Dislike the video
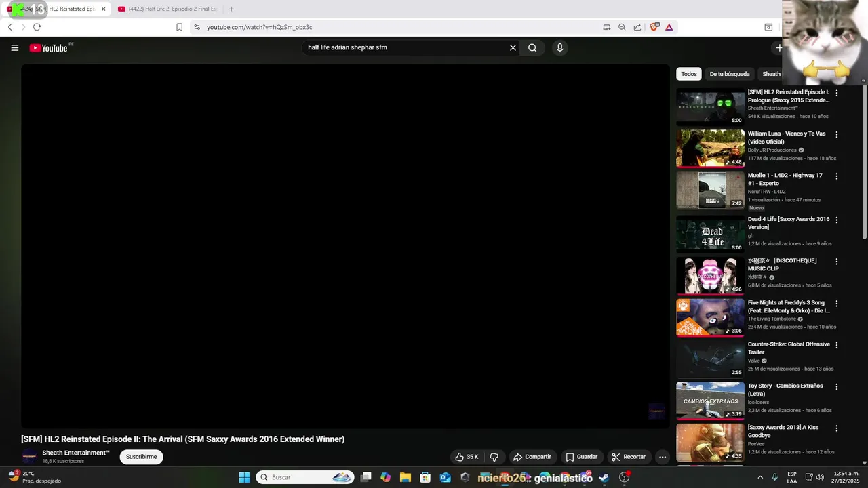This screenshot has width=868, height=488. pyautogui.click(x=494, y=457)
